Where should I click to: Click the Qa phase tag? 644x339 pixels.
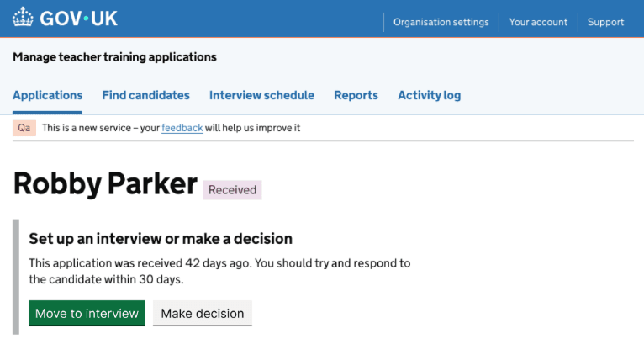tap(24, 128)
